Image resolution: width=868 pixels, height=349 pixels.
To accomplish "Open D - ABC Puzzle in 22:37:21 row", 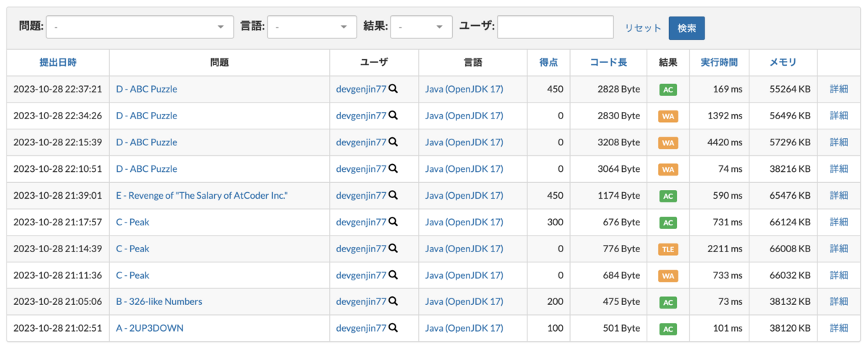I will [x=146, y=89].
